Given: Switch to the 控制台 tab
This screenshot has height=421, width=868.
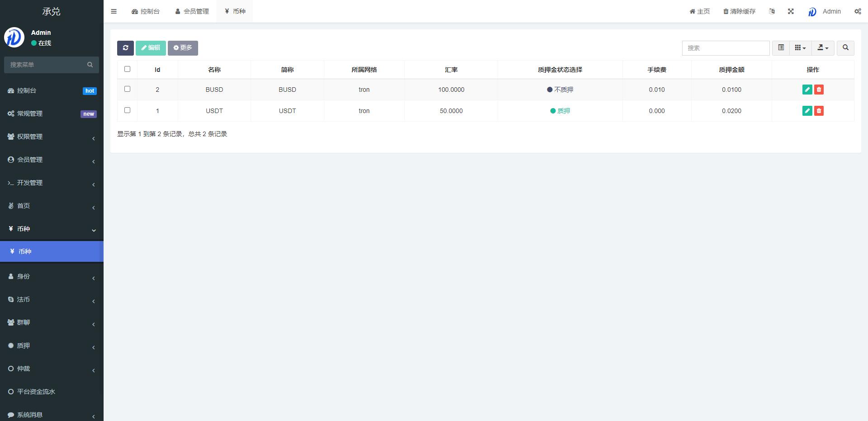Looking at the screenshot, I should point(146,11).
